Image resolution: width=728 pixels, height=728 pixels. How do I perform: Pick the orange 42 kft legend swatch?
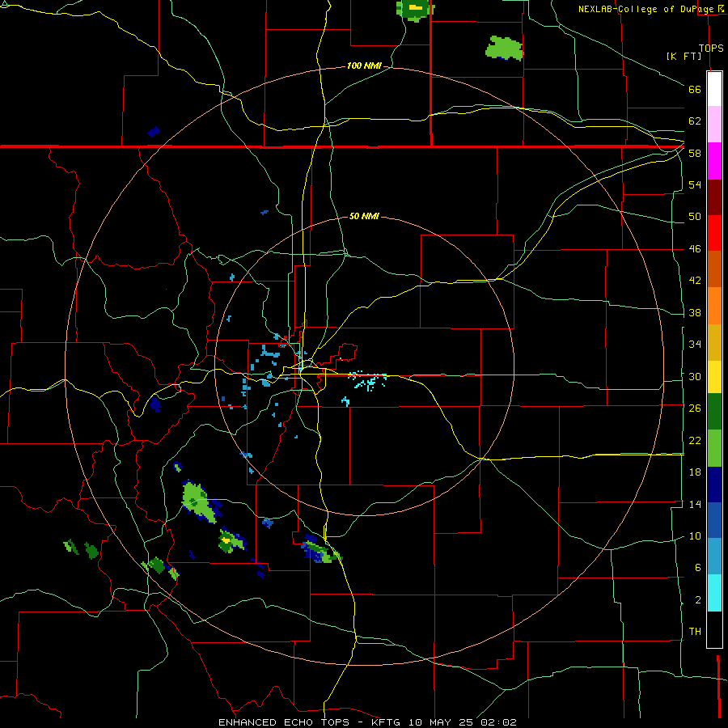point(714,306)
